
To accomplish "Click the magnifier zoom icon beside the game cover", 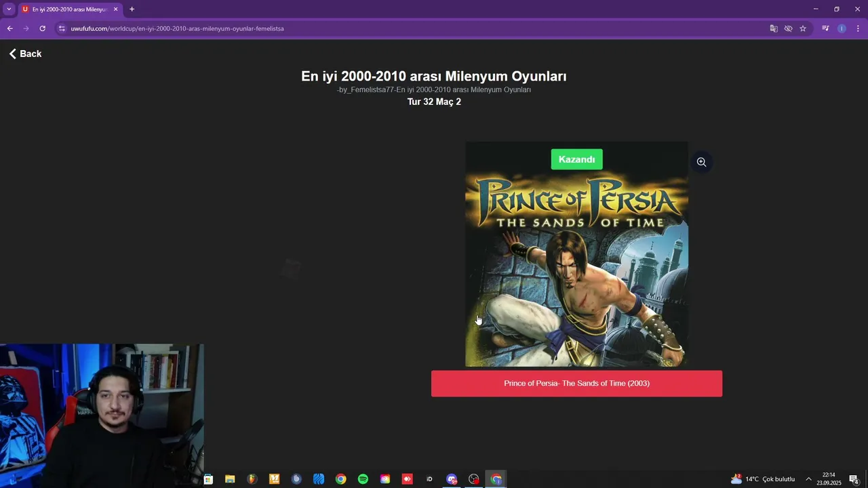I will point(701,162).
